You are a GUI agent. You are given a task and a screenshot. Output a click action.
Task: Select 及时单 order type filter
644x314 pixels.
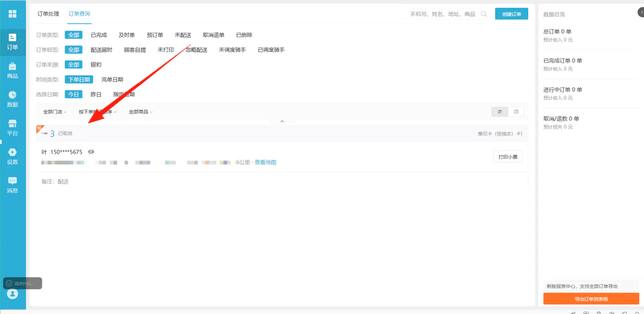(x=127, y=35)
